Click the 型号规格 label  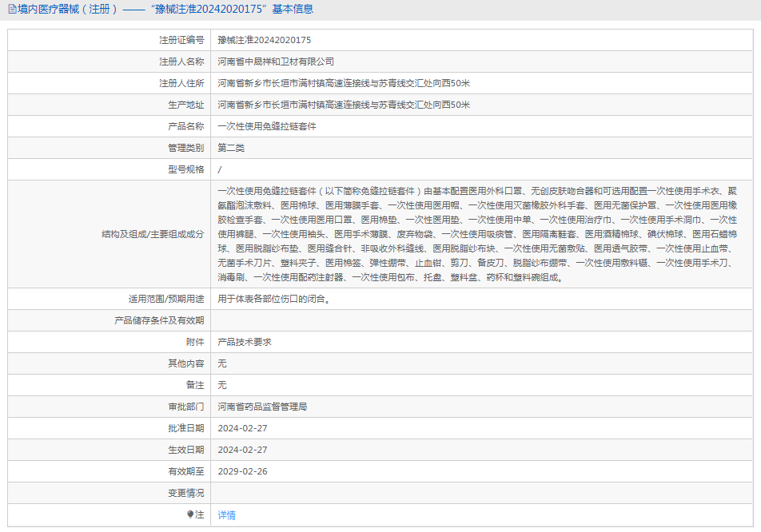tap(186, 169)
